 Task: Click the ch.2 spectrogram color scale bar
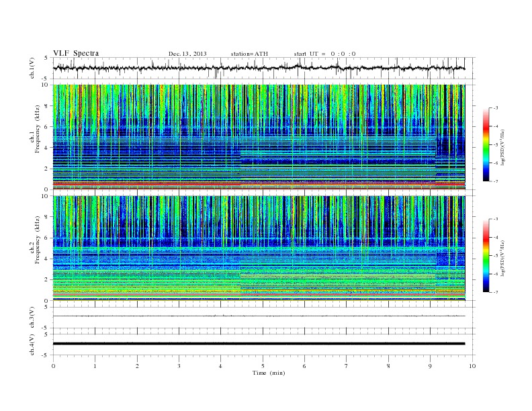[486, 255]
